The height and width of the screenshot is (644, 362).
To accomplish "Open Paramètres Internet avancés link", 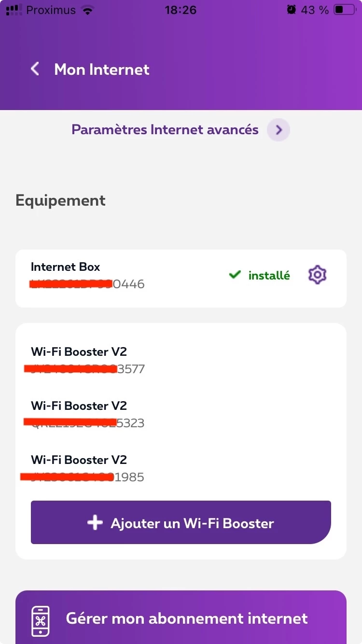I will click(x=165, y=130).
